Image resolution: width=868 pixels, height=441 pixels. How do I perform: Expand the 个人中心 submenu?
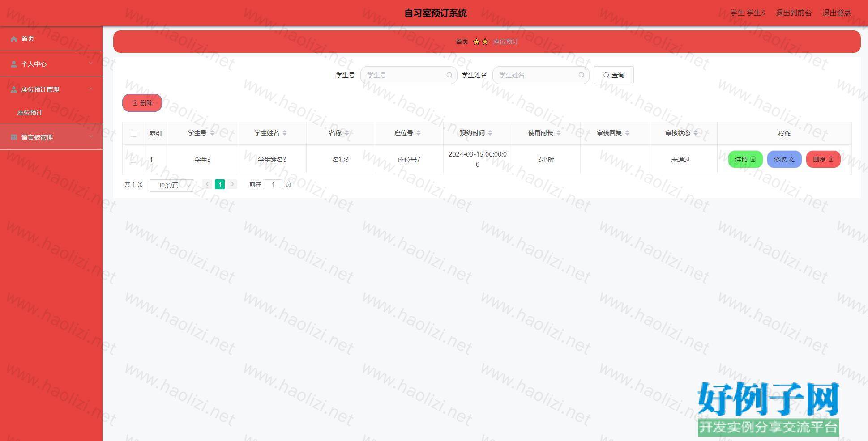(91, 64)
